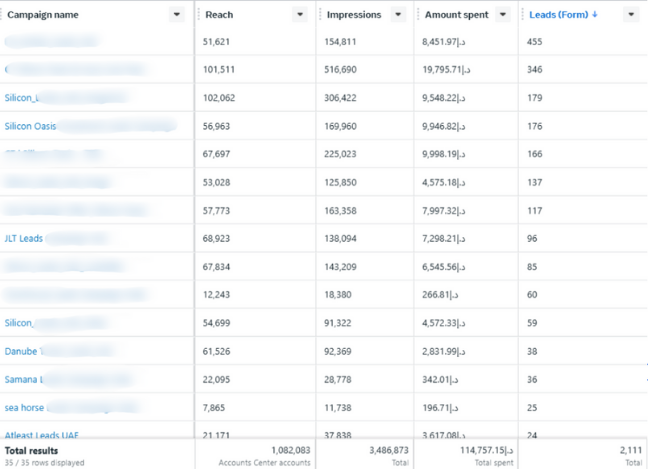
Task: Select the Reach value 7,865
Action: pyautogui.click(x=214, y=407)
